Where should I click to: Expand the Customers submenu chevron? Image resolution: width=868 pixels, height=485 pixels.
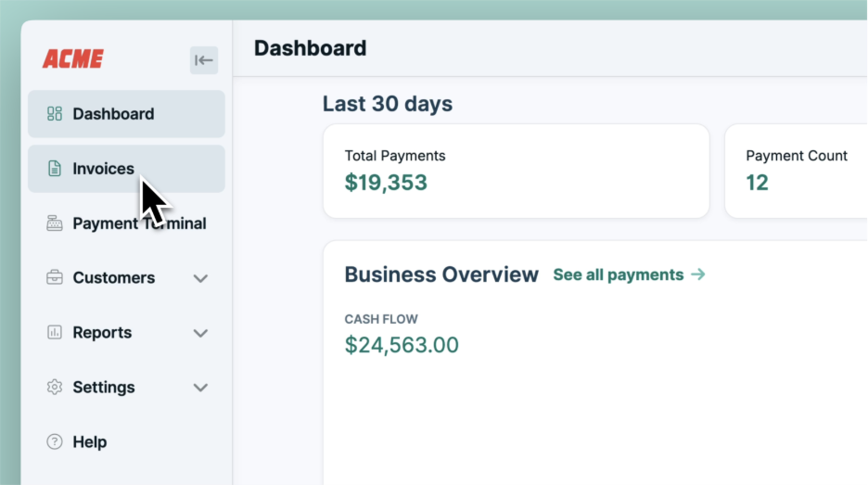coord(200,278)
